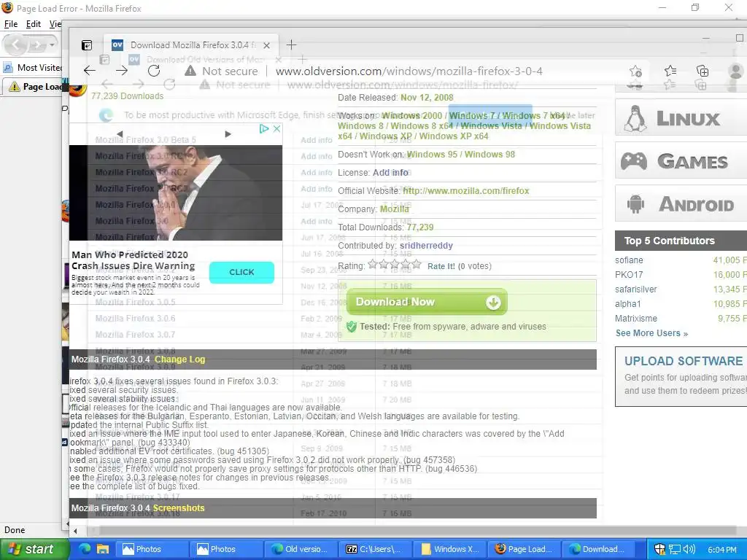Screen dimensions: 747x560
Task: Click the ad image of the man
Action: click(x=175, y=192)
